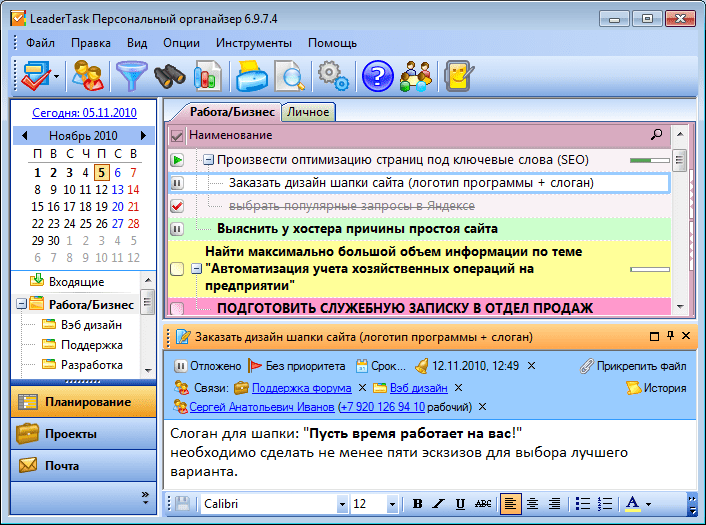Center align text in editor

click(x=533, y=503)
